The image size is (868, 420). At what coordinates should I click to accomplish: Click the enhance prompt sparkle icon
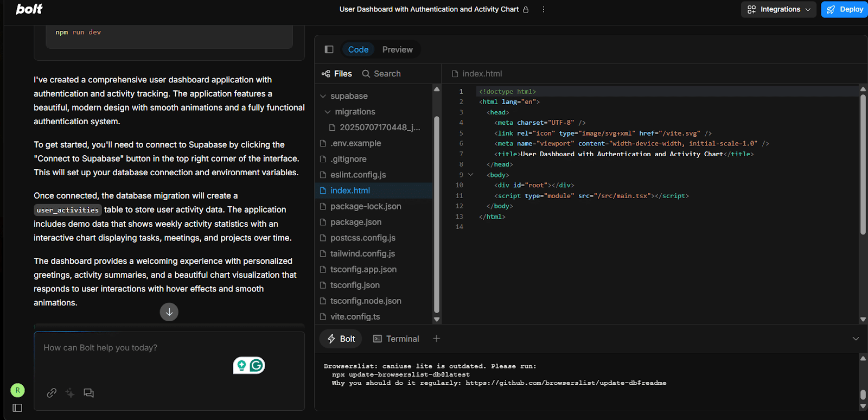point(70,393)
